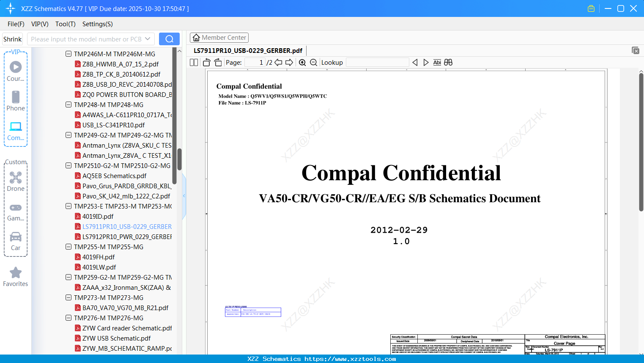The height and width of the screenshot is (363, 644).
Task: Select the Computer category icon
Action: point(16,131)
